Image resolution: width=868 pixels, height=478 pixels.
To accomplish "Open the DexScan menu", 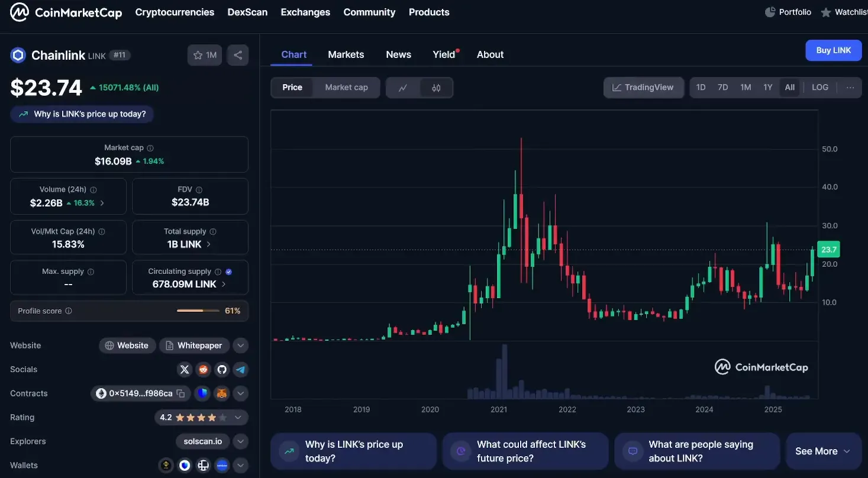I will tap(247, 12).
